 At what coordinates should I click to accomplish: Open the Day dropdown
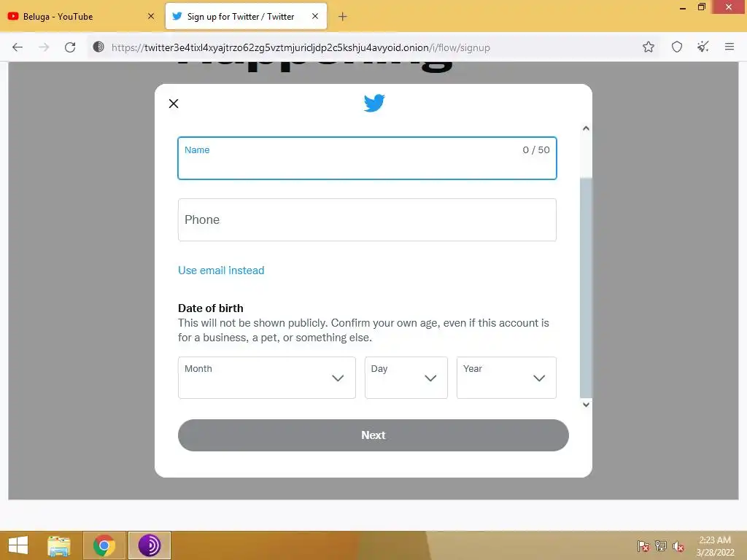(x=406, y=378)
